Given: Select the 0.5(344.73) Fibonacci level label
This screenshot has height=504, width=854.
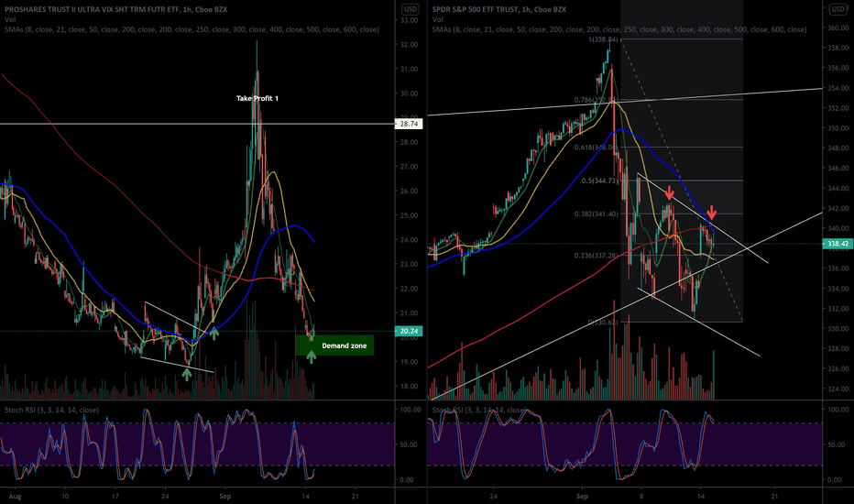Looking at the screenshot, I should (599, 181).
